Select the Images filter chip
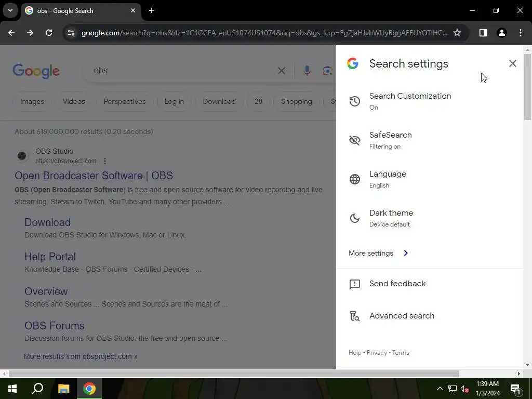 pyautogui.click(x=32, y=101)
